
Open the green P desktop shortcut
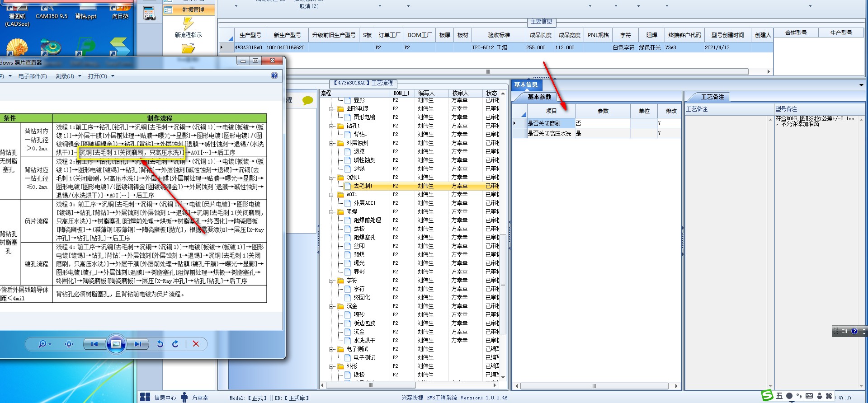[x=85, y=47]
